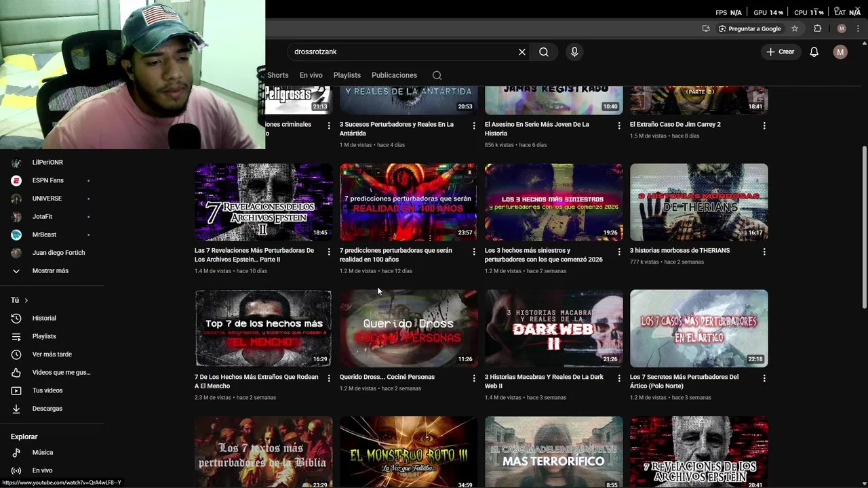Open options for Asesino En Serie video

pos(619,125)
